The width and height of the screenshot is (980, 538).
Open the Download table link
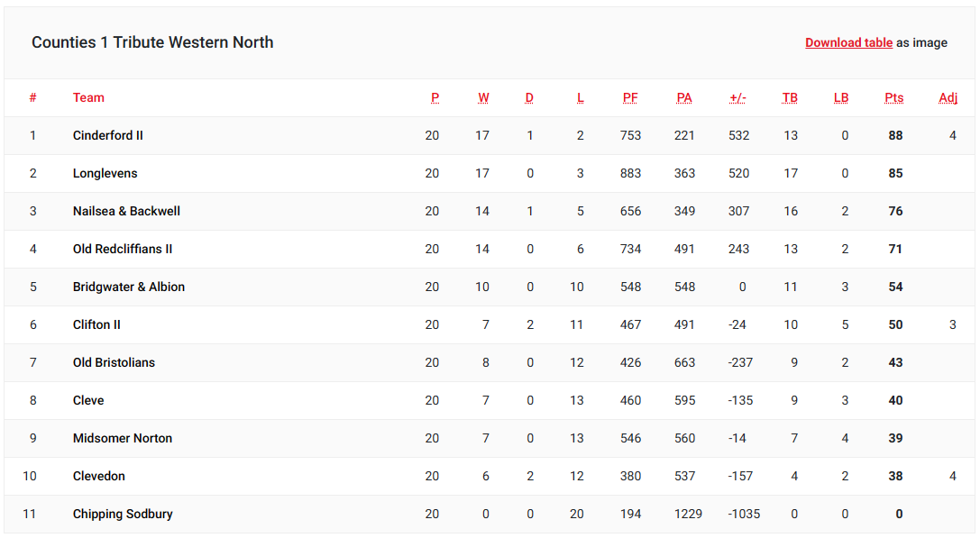click(848, 42)
